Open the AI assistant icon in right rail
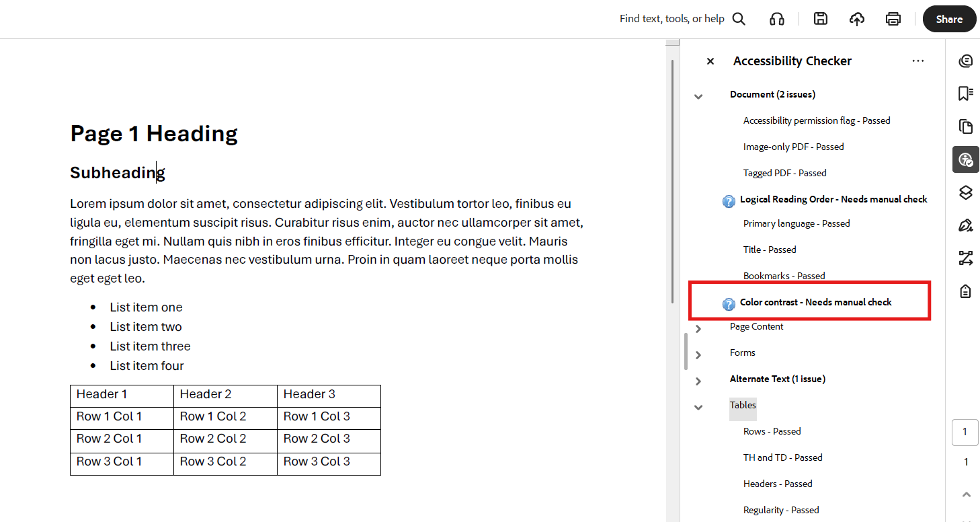 point(966,61)
